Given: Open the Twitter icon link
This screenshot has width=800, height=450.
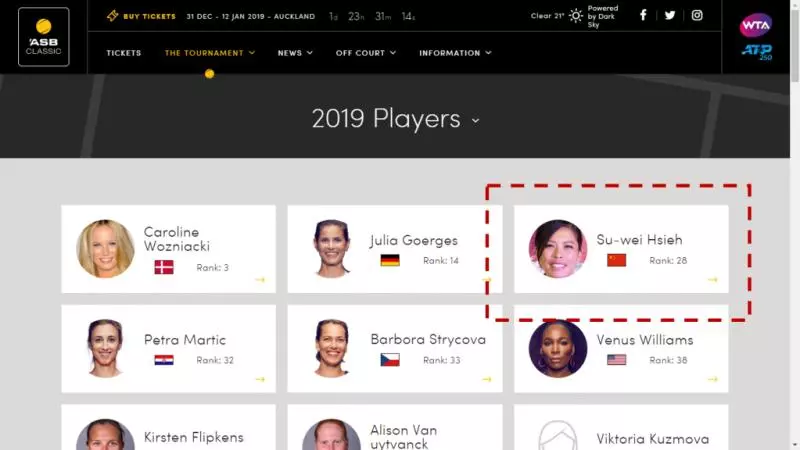Looking at the screenshot, I should pos(670,15).
